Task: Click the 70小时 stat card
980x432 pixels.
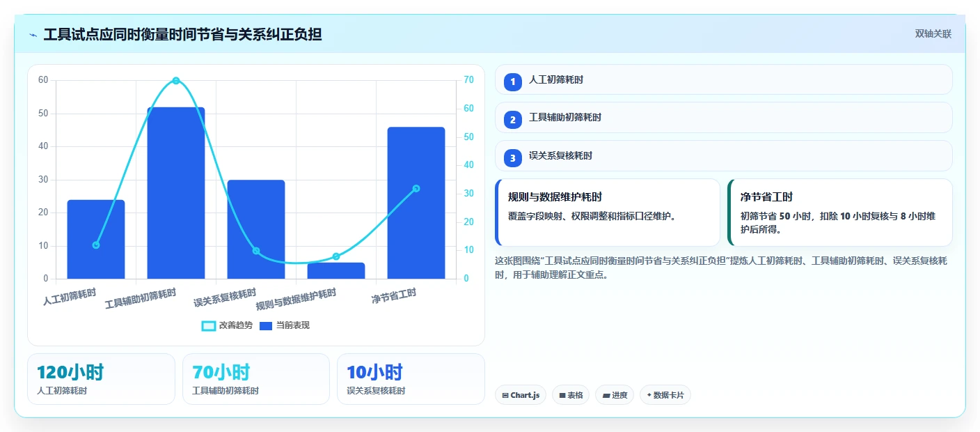Action: (x=256, y=379)
